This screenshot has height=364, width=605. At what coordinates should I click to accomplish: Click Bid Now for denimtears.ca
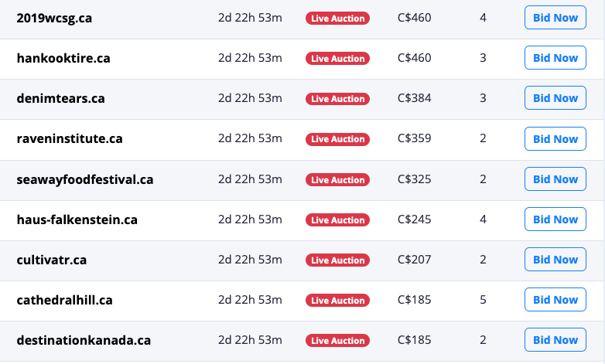pyautogui.click(x=555, y=98)
